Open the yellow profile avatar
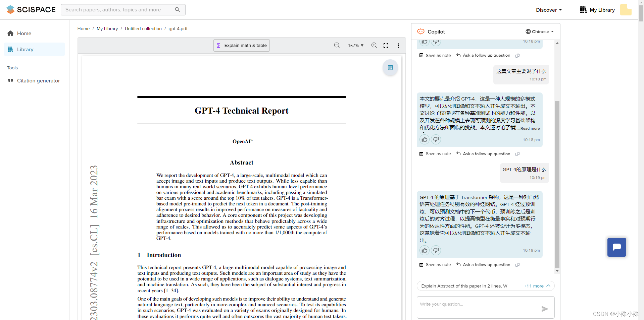 click(626, 10)
